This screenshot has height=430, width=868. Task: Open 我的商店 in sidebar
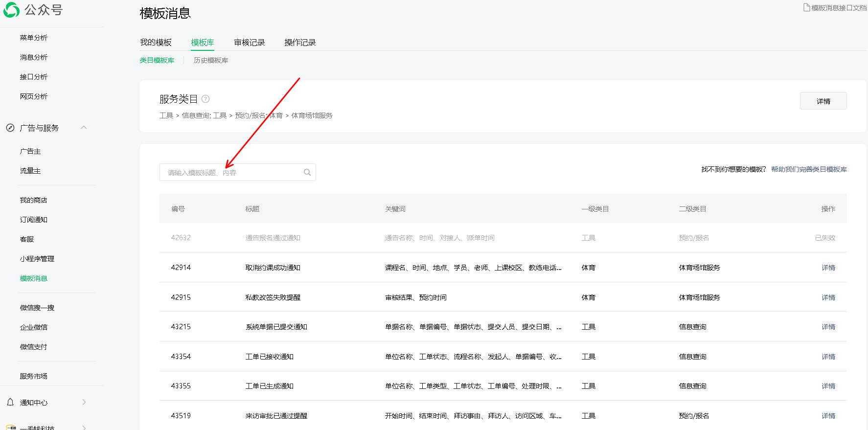coord(34,200)
